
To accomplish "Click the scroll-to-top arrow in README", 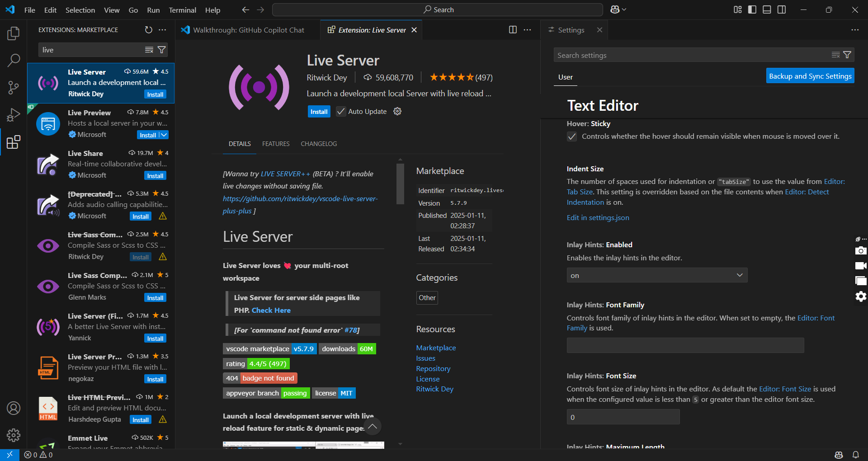I will click(x=373, y=426).
